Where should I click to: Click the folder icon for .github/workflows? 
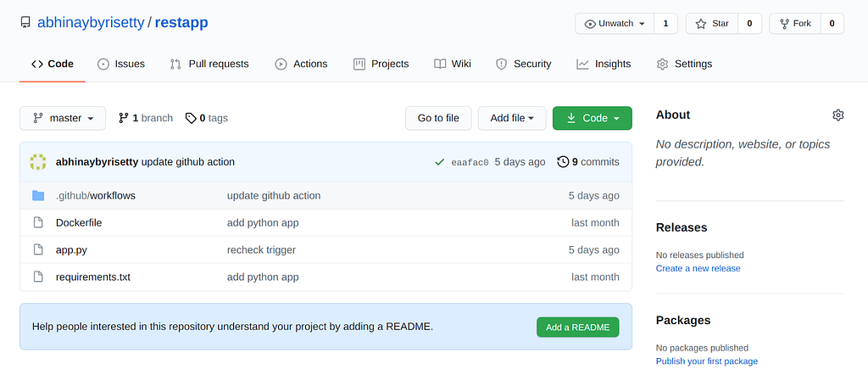38,195
